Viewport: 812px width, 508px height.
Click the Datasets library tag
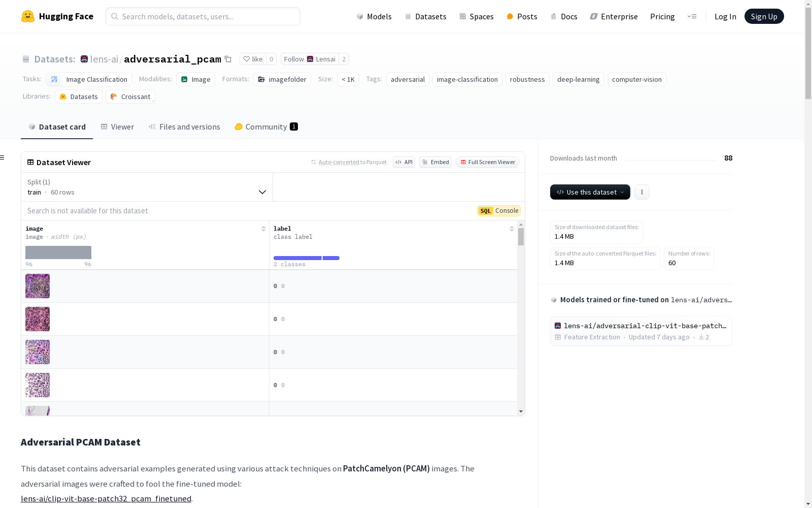coord(79,97)
